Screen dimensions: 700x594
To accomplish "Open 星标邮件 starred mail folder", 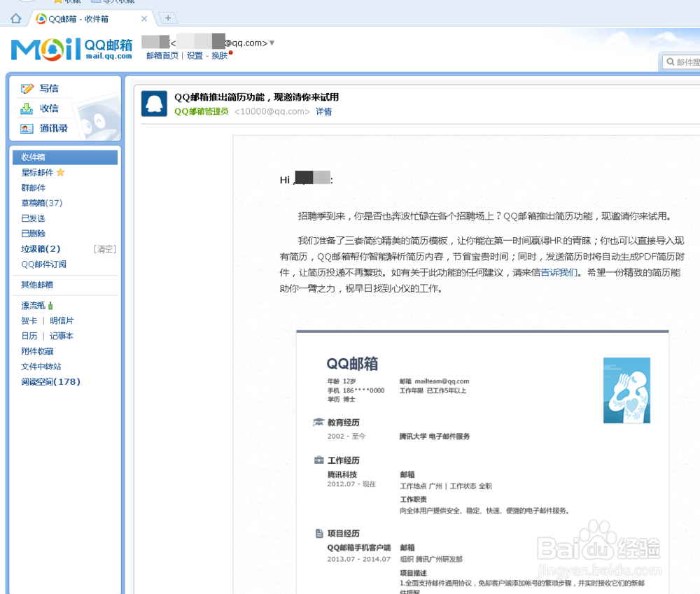I will 37,172.
